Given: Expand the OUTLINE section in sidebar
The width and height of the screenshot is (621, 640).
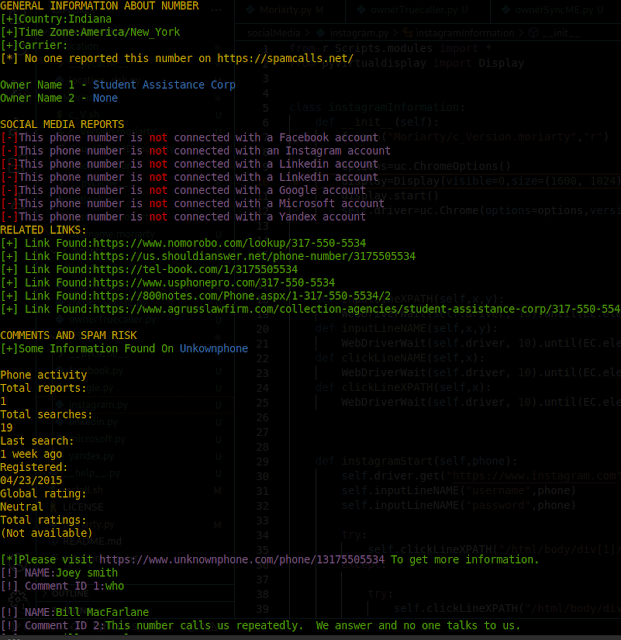Looking at the screenshot, I should tap(70, 593).
